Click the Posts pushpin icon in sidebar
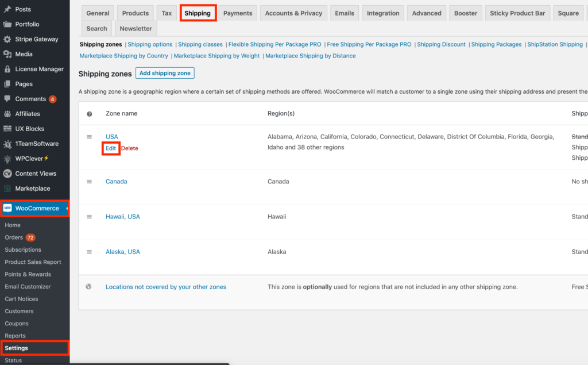588x365 pixels. (7, 10)
